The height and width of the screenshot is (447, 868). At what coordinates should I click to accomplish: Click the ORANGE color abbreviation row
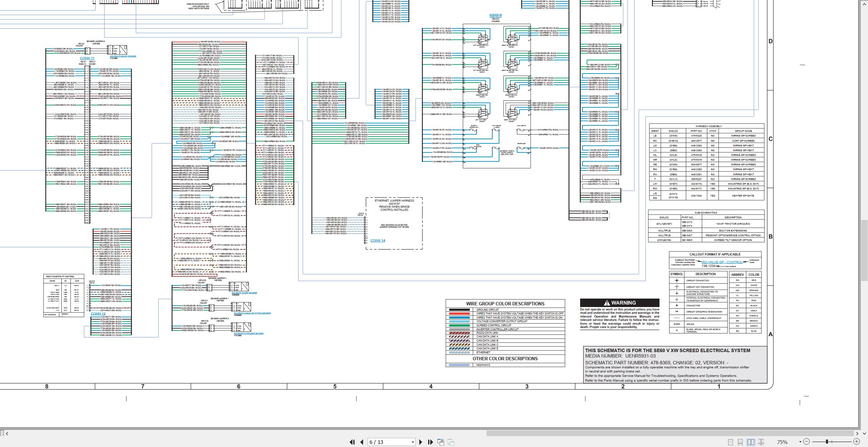[x=745, y=290]
